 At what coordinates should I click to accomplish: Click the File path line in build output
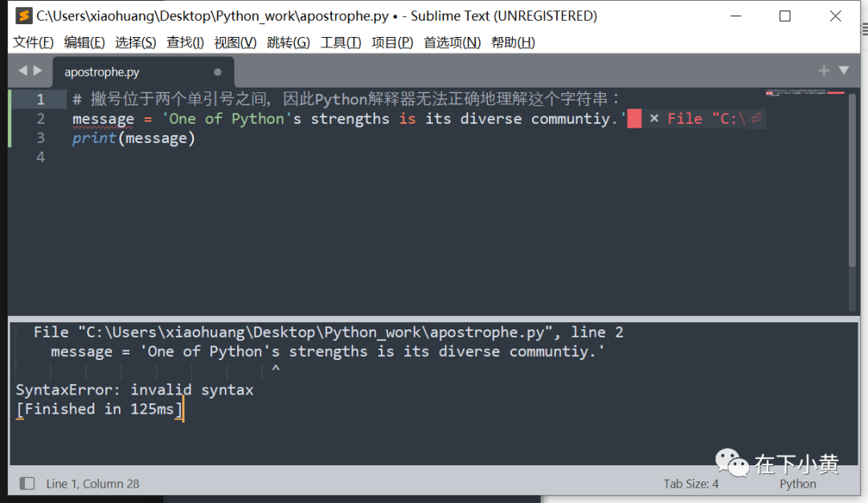pyautogui.click(x=328, y=332)
